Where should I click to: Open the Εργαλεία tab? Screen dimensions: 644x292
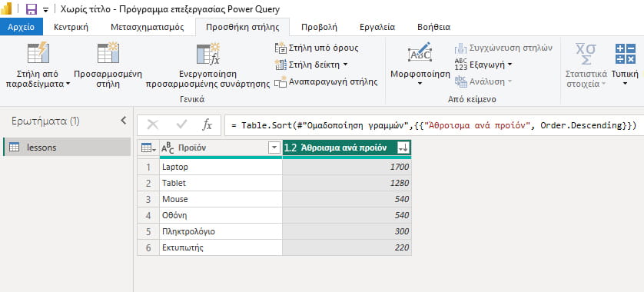(377, 28)
